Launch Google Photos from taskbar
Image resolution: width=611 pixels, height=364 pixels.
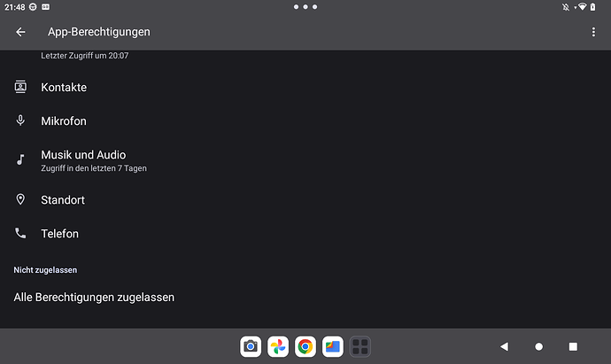click(278, 346)
